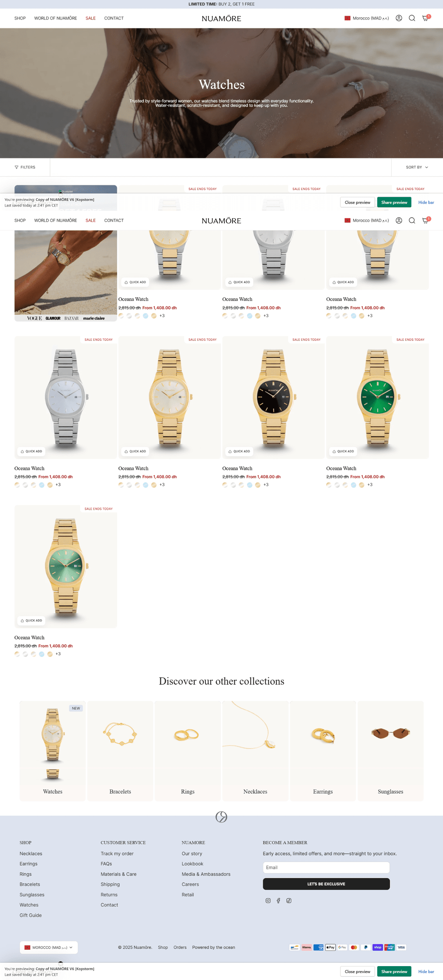This screenshot has width=443, height=980.
Task: Open the World of Nuamōre menu
Action: click(x=55, y=18)
